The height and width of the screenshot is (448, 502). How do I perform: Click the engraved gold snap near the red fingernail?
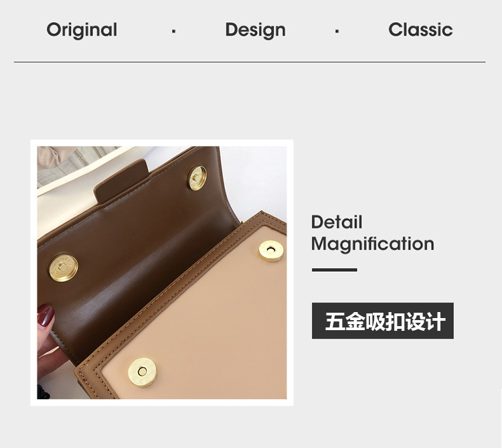[64, 268]
